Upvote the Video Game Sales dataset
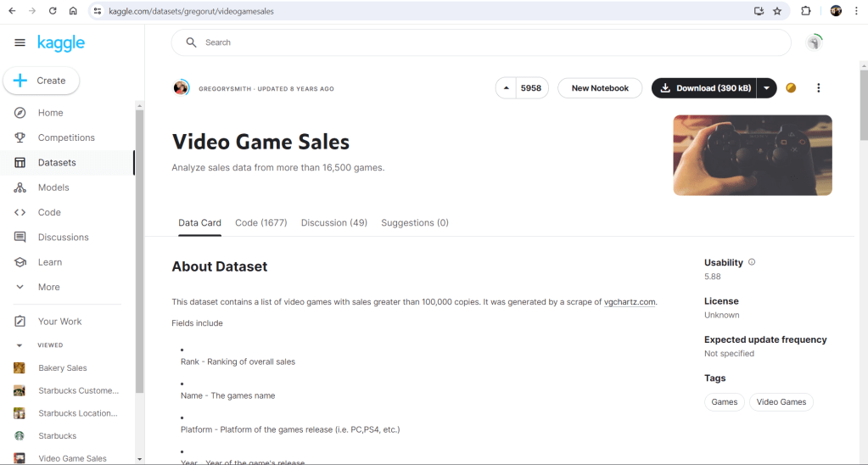868x465 pixels. click(x=507, y=88)
